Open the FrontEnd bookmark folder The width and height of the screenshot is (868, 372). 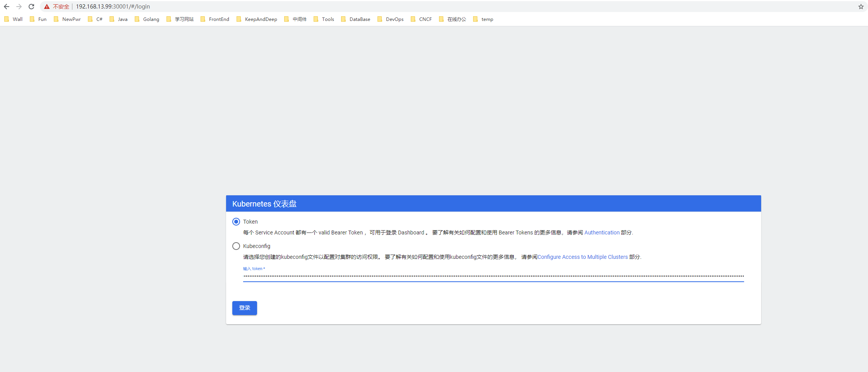214,19
